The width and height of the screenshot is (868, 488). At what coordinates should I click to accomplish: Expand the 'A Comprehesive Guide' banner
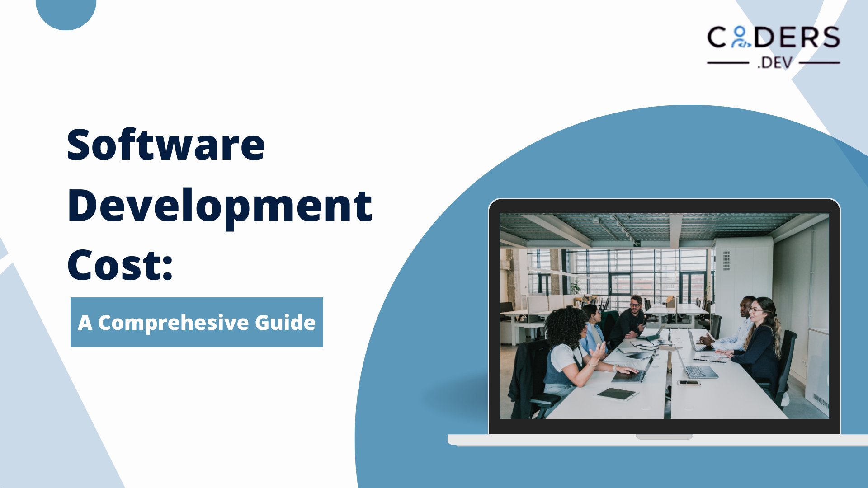pos(197,322)
